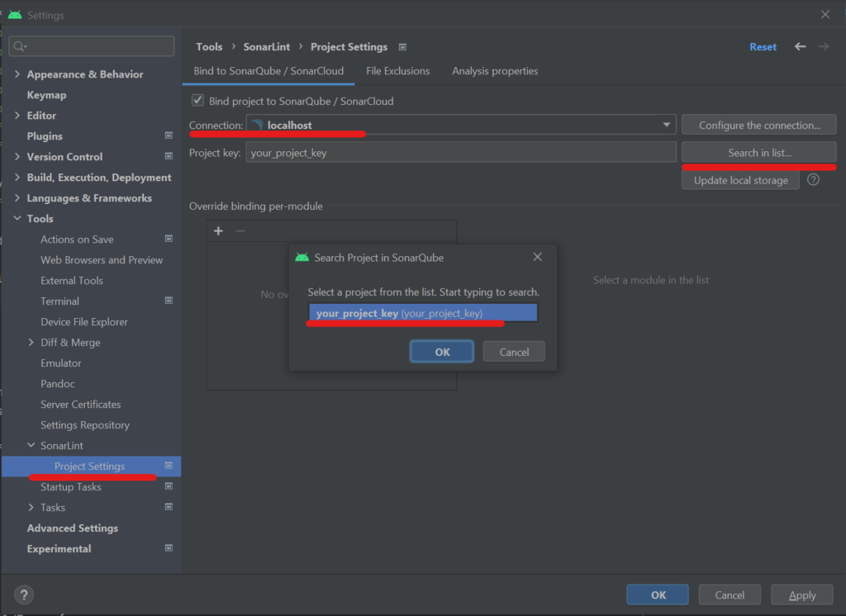Add a module binding with plus icon
Viewport: 846px width, 616px height.
pyautogui.click(x=218, y=231)
